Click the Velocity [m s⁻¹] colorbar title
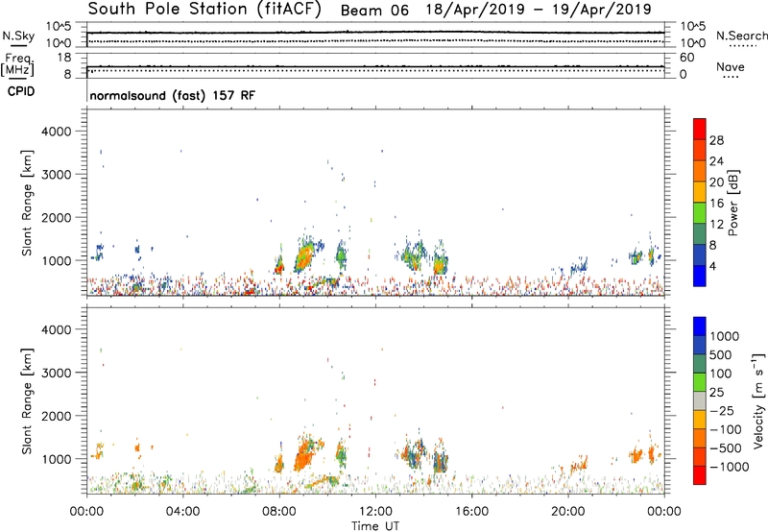Viewport: 768px width, 532px height. pyautogui.click(x=758, y=400)
